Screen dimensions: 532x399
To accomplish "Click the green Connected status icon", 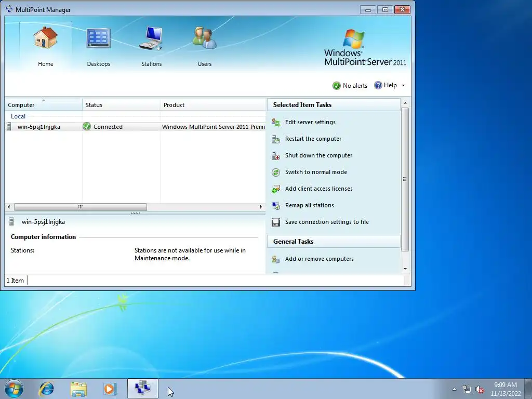I will [87, 127].
